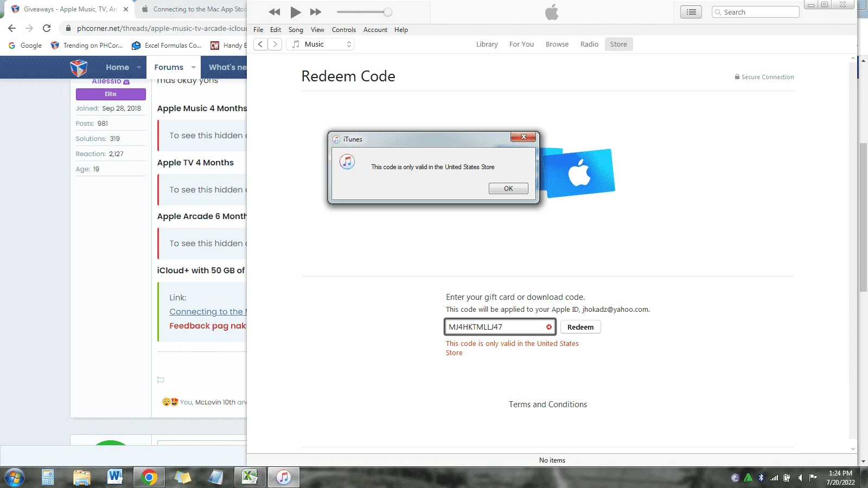
Task: Open the Edit menu in iTunes
Action: (276, 30)
